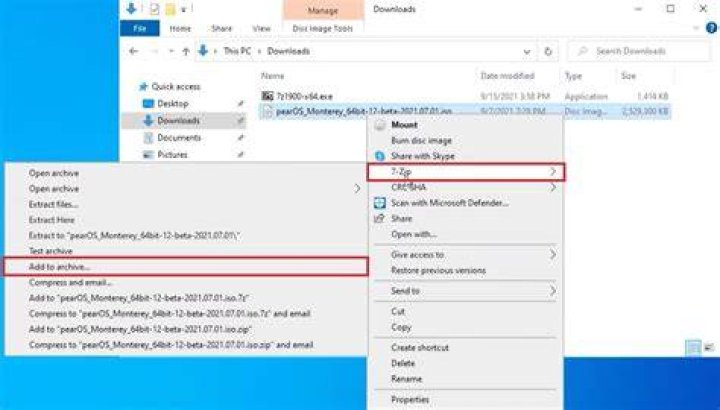Click This PC in address path
Screen dimensions: 720x410
[237, 51]
